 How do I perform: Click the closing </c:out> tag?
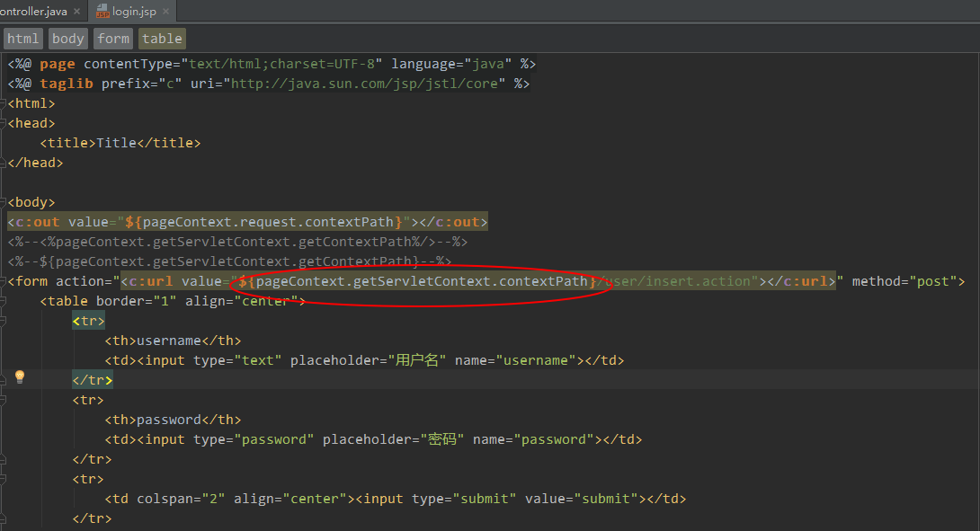coord(453,223)
